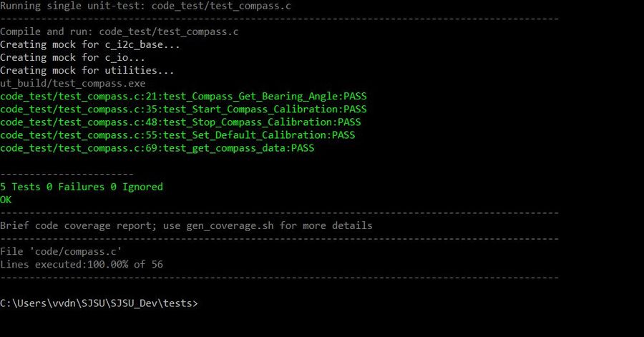Click test_Start_Compass_Calibration PASS result
This screenshot has width=644, height=337.
click(183, 109)
